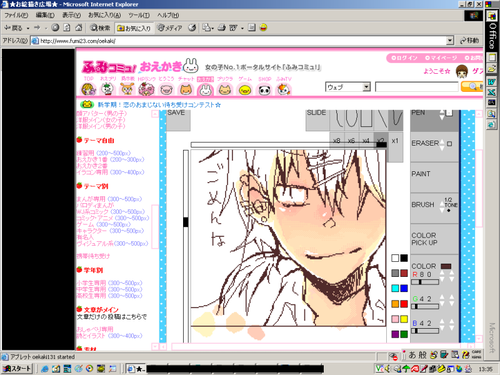Click the IE Refresh toolbar icon
This screenshot has width=500, height=375.
point(67,28)
